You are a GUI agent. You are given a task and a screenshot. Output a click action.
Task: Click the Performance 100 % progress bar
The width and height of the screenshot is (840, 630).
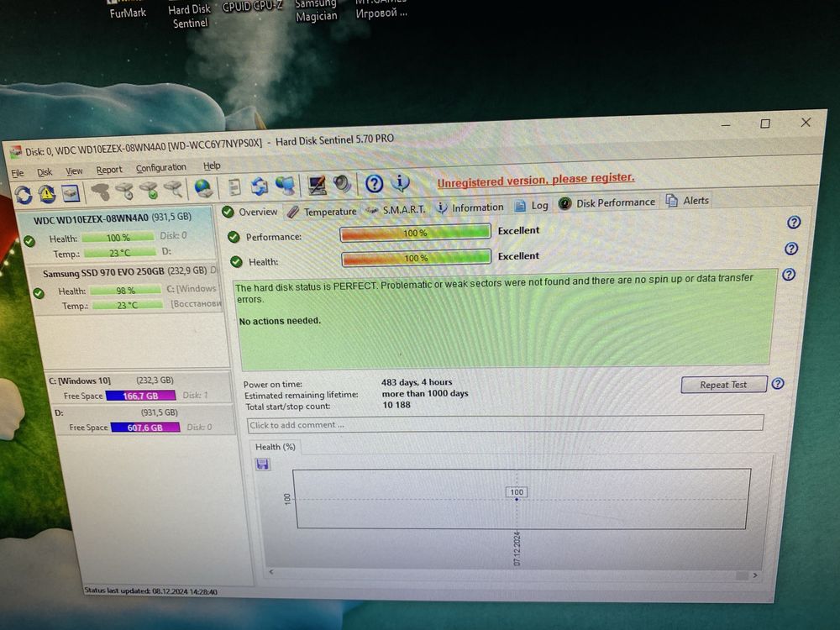point(415,233)
